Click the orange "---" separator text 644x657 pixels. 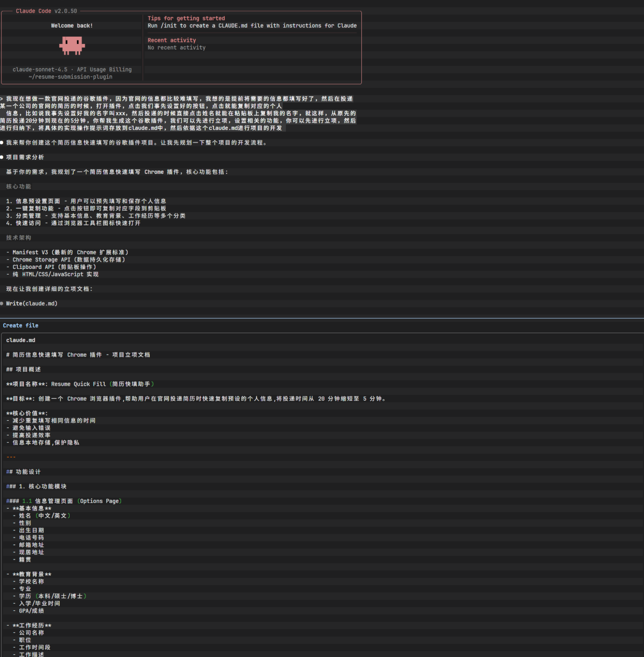pos(11,457)
